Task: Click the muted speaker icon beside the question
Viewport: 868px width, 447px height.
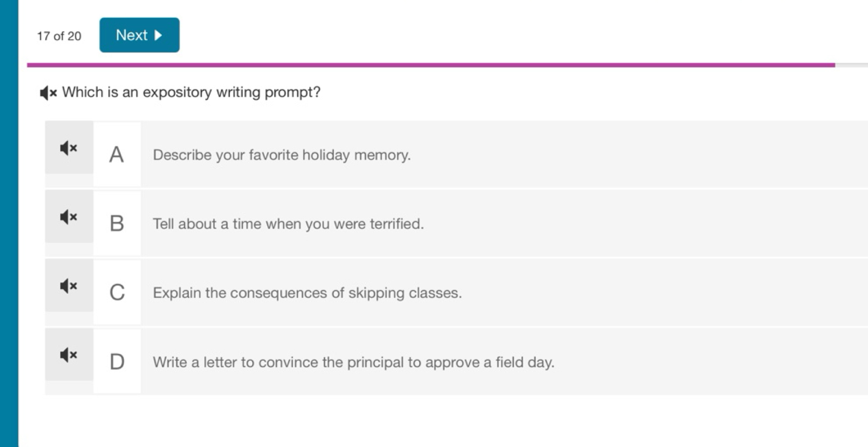Action: pyautogui.click(x=47, y=93)
